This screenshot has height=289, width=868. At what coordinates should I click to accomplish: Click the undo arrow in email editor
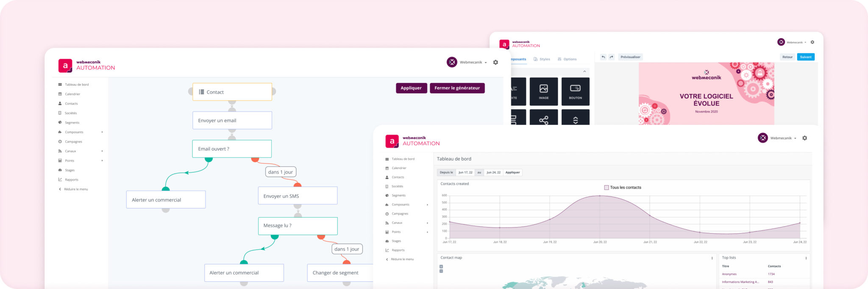[603, 57]
